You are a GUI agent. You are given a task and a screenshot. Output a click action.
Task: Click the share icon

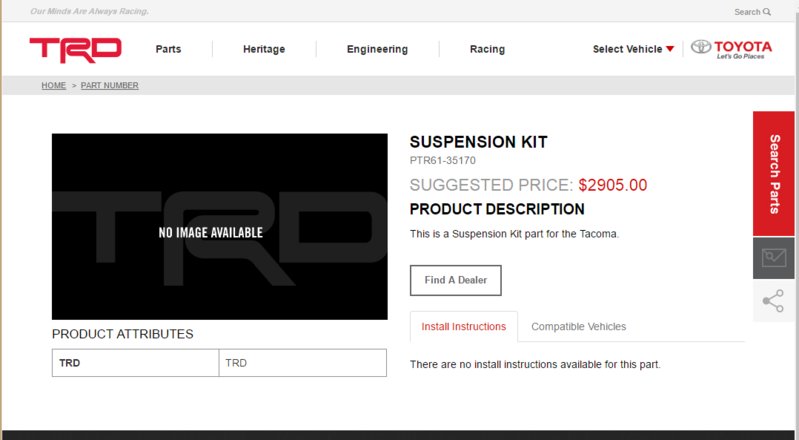774,301
